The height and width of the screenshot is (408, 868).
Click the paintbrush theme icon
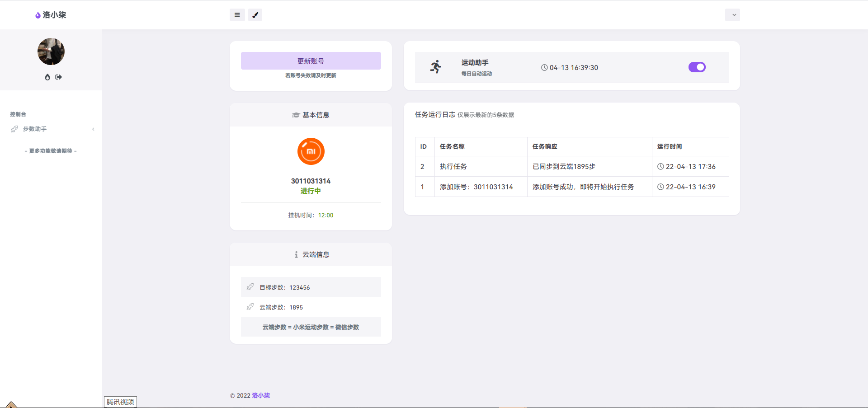pos(255,15)
